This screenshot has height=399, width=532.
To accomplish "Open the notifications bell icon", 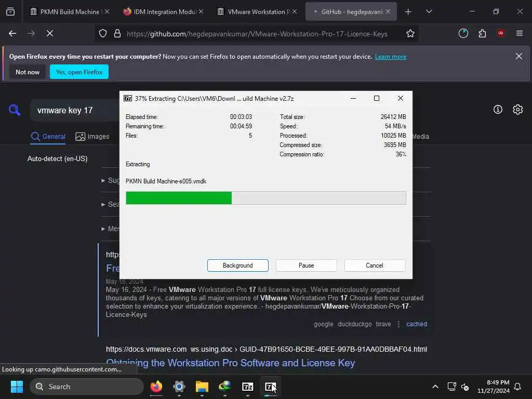I will pyautogui.click(x=518, y=387).
